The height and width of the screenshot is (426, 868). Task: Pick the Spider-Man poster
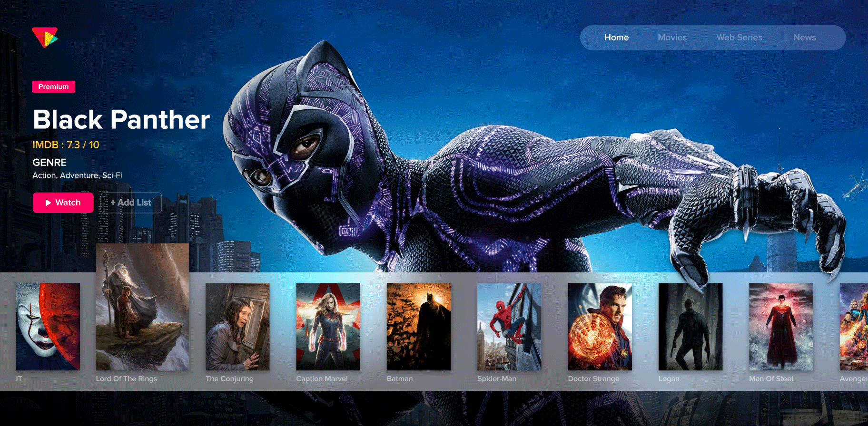click(509, 327)
